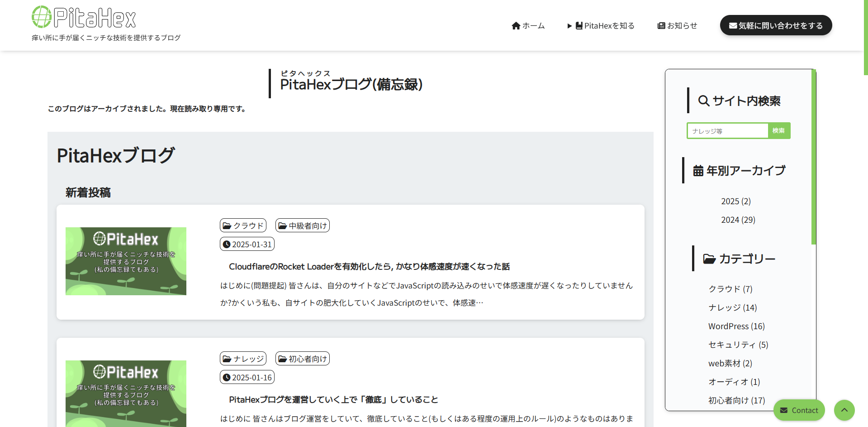This screenshot has height=427, width=868.
Task: Click the folder icon beside カテゴリー
Action: point(709,259)
